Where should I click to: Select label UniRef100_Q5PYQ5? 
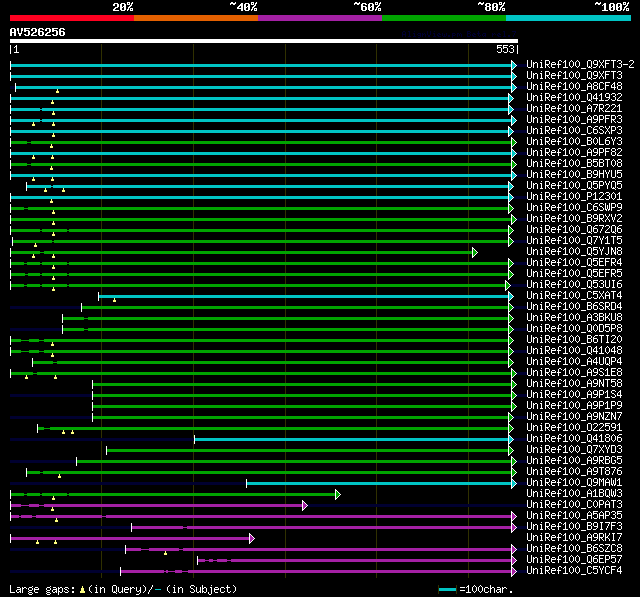click(574, 186)
